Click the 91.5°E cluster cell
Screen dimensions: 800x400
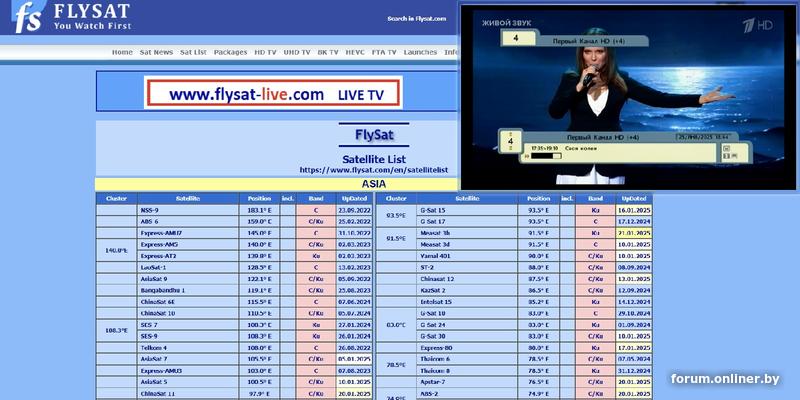(x=396, y=238)
